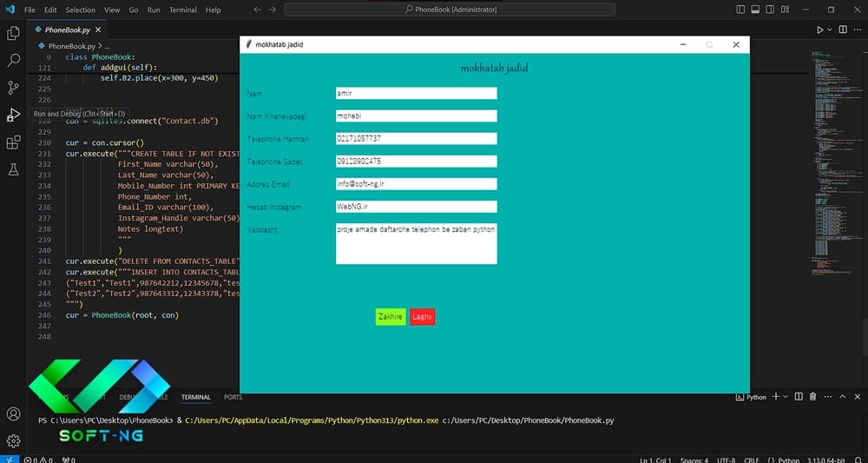The image size is (868, 463).
Task: Toggle the secondary side bar layout icon
Action: (x=770, y=10)
